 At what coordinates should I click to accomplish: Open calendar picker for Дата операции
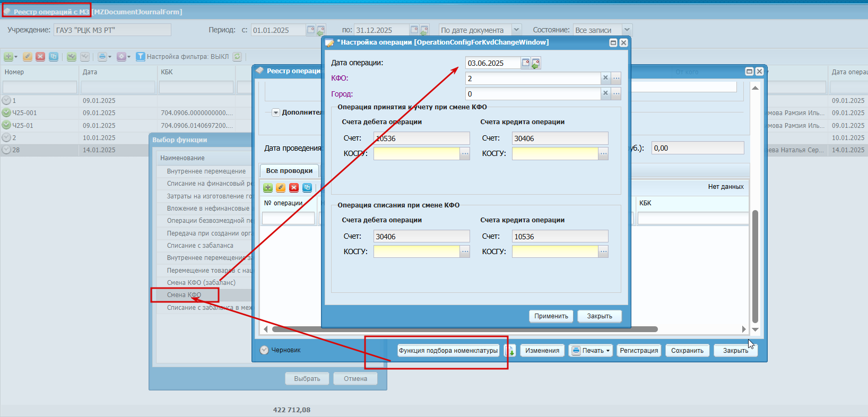[x=525, y=63]
